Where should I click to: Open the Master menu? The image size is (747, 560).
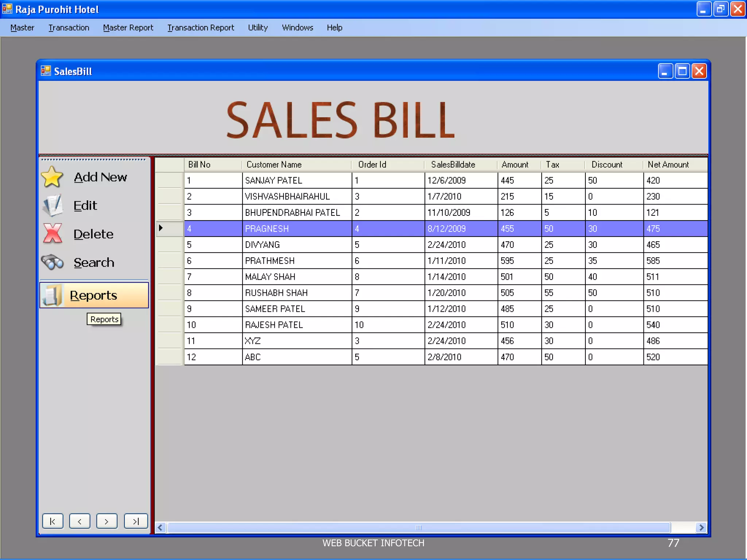point(22,28)
